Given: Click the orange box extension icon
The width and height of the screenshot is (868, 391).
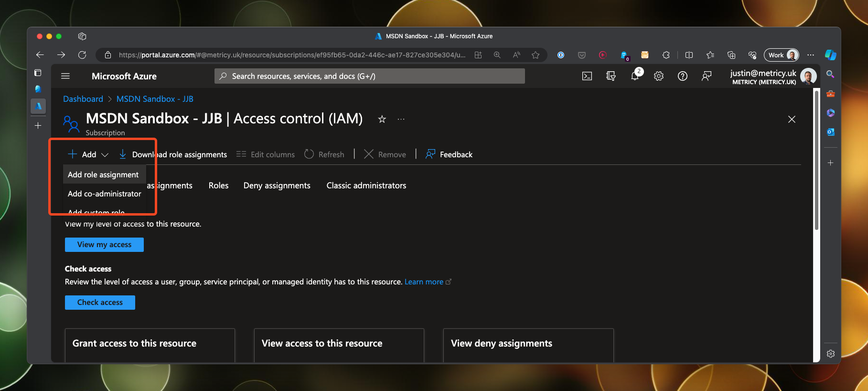Looking at the screenshot, I should [645, 55].
